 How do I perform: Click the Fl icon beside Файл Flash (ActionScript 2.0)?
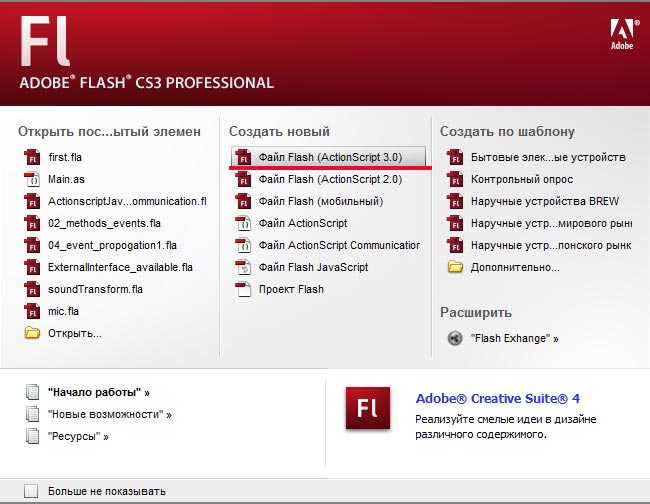(243, 179)
